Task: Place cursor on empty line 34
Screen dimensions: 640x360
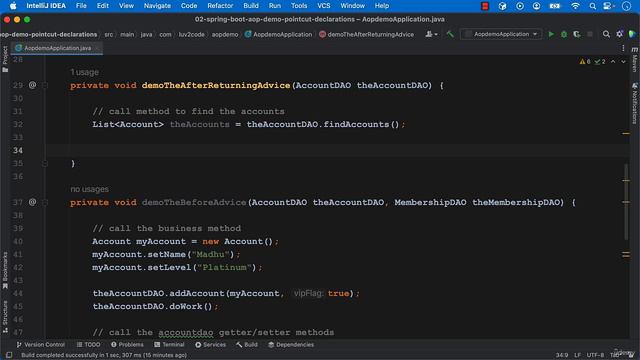Action: pos(337,150)
